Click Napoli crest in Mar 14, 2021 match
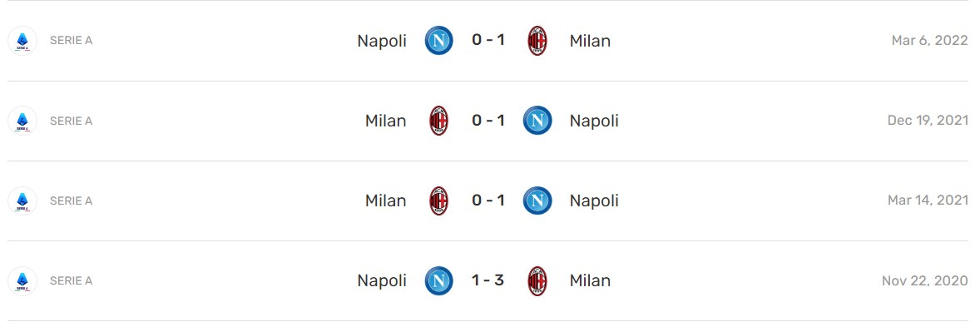This screenshot has height=322, width=980. pos(537,201)
